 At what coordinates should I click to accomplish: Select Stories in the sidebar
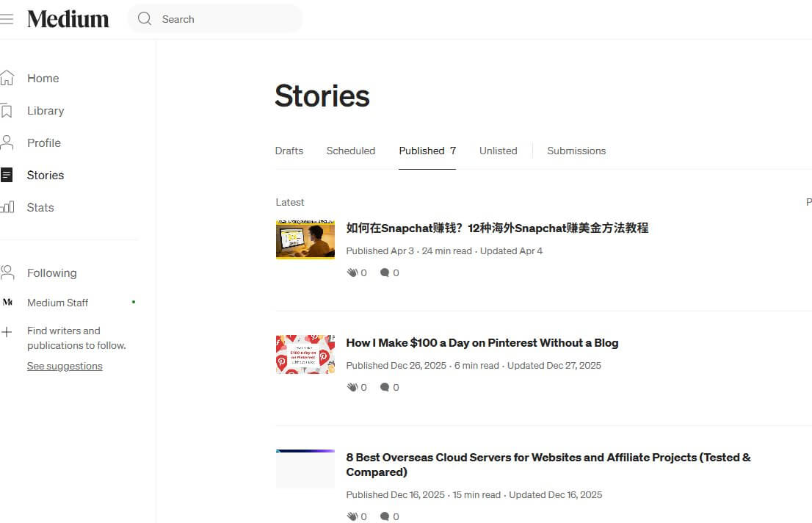pyautogui.click(x=46, y=176)
